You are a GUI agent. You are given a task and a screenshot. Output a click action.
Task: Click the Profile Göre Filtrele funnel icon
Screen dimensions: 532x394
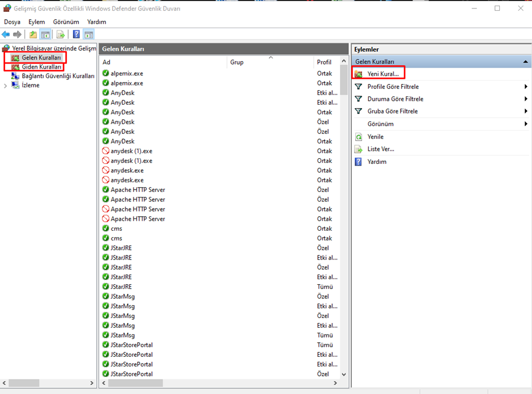point(358,87)
